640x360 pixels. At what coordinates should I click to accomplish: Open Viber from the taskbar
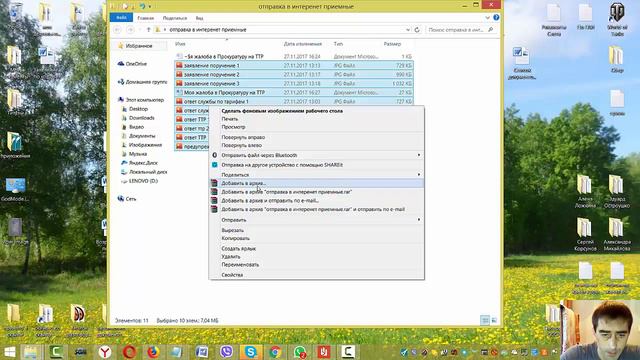pyautogui.click(x=226, y=351)
